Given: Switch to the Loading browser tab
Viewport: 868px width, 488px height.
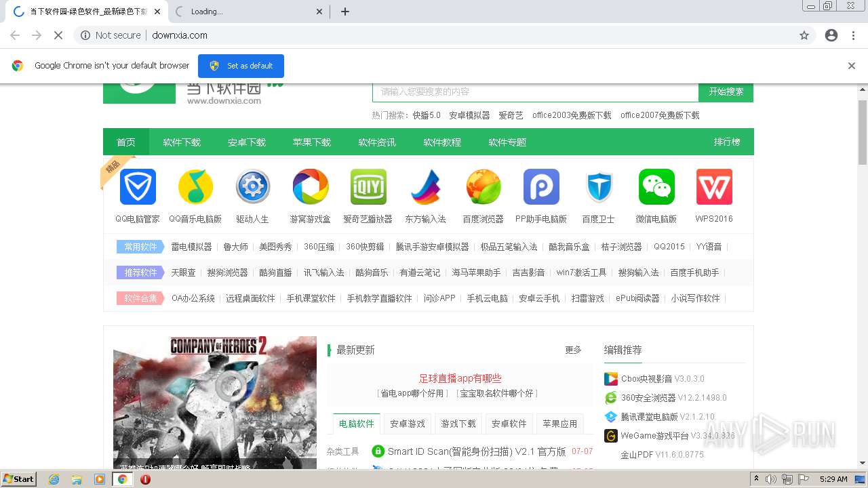Looking at the screenshot, I should tap(248, 12).
